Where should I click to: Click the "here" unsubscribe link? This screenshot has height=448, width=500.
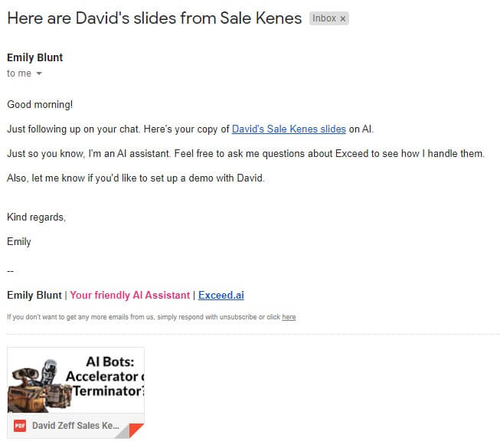point(289,317)
